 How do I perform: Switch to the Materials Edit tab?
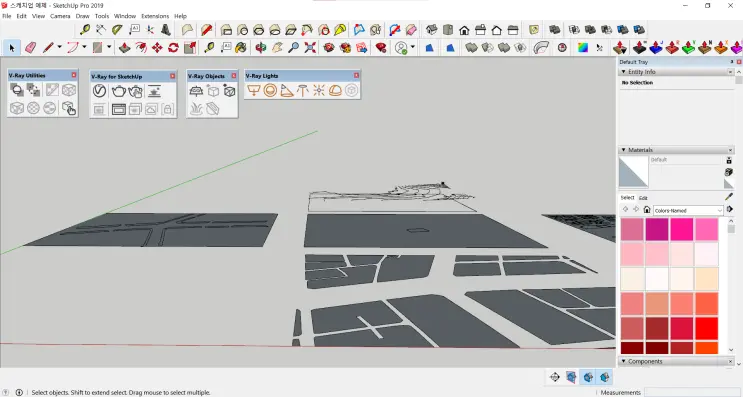tap(643, 198)
